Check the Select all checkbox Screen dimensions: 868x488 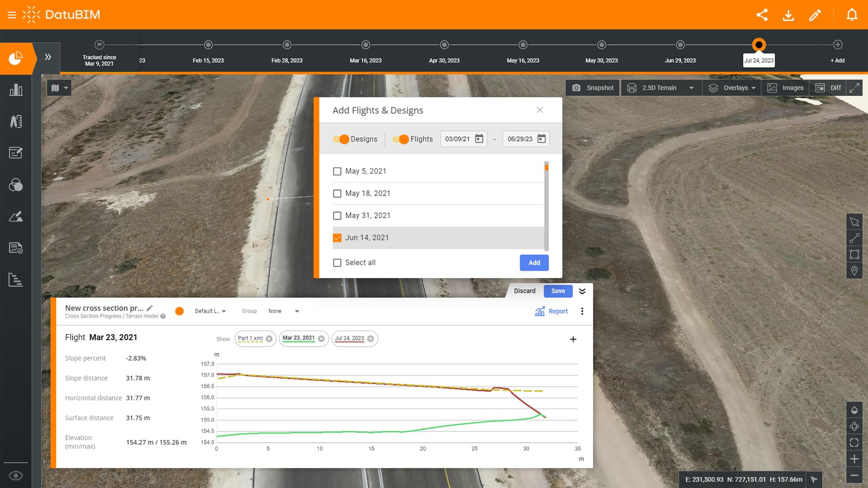(337, 262)
